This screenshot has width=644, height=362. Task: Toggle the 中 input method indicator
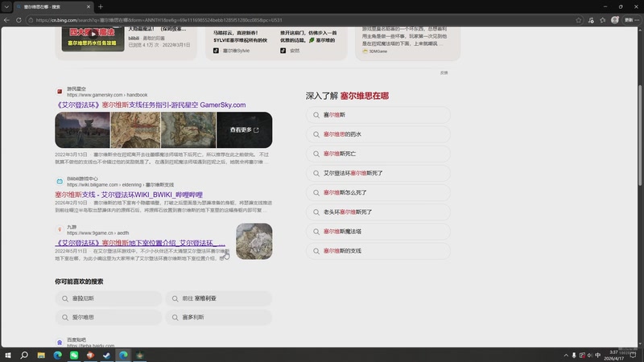pos(597,355)
